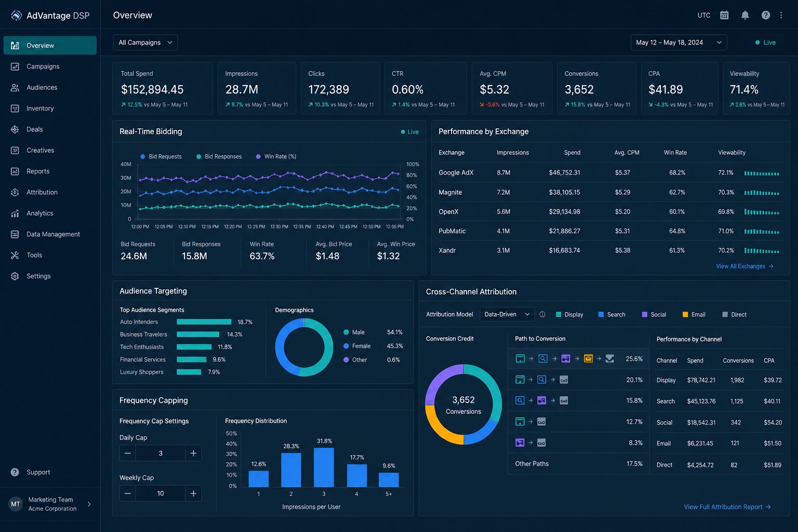Click social icon in the 8.3% path
The width and height of the screenshot is (798, 532).
click(520, 443)
